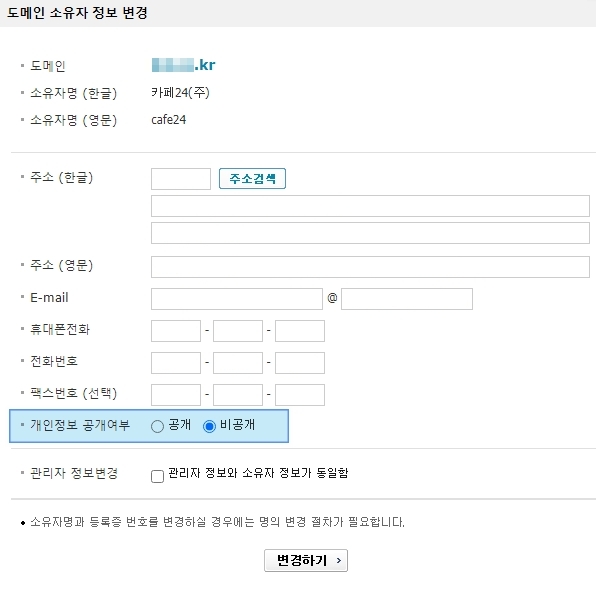The width and height of the screenshot is (596, 592).
Task: Click the 주소검색 address search button
Action: (x=252, y=178)
